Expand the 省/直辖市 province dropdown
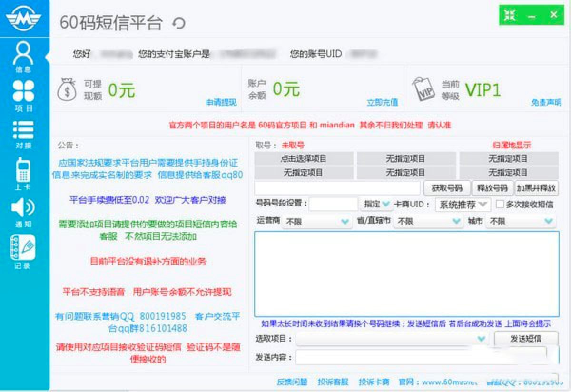Image resolution: width=571 pixels, height=392 pixels. pyautogui.click(x=427, y=221)
